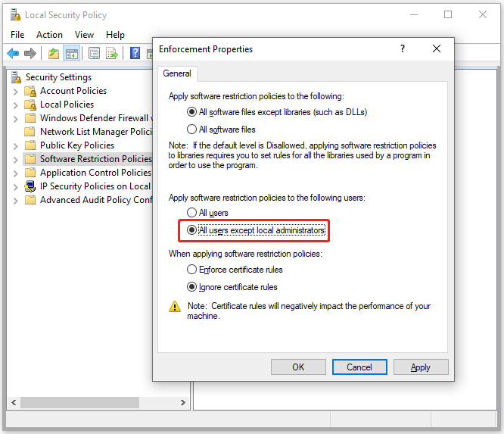Close the Enforcement Properties dialog
The image size is (504, 434).
coord(437,49)
